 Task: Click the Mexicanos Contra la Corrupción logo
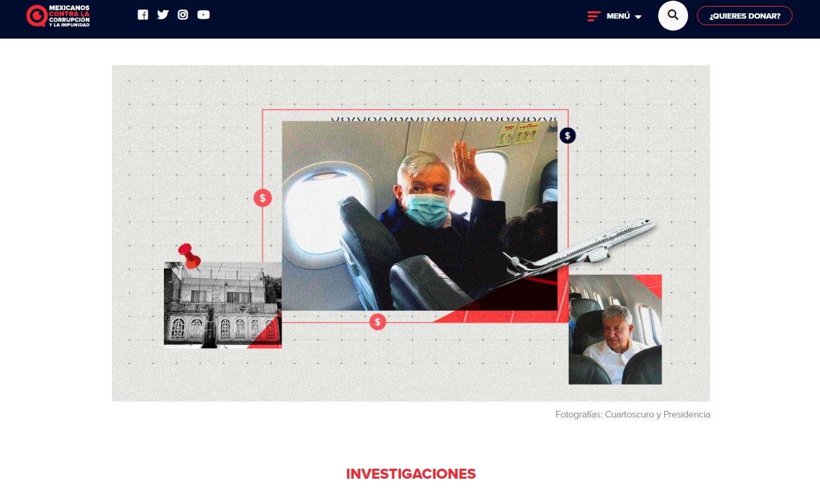point(58,16)
